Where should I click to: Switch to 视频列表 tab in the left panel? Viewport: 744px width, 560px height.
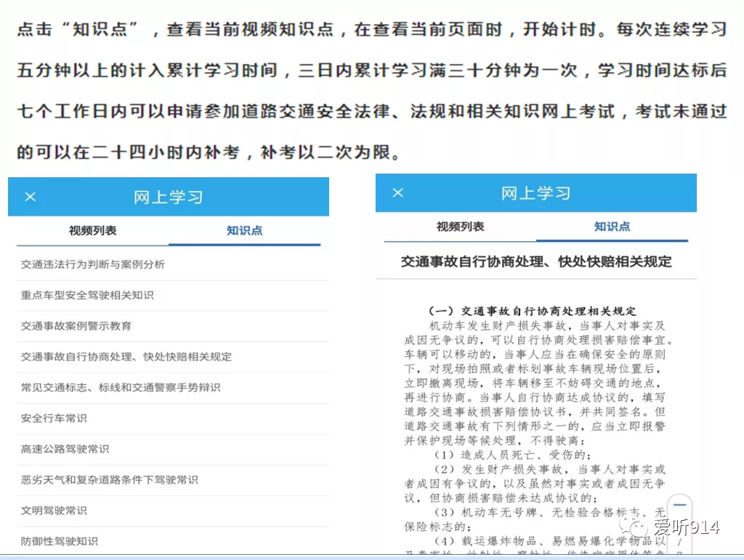point(92,230)
